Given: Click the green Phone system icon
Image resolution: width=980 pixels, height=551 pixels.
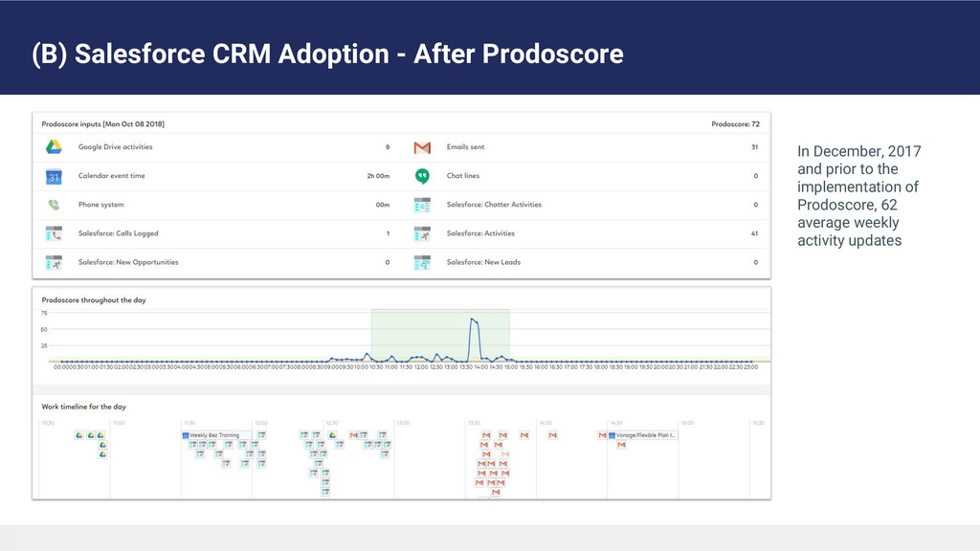Looking at the screenshot, I should point(54,205).
